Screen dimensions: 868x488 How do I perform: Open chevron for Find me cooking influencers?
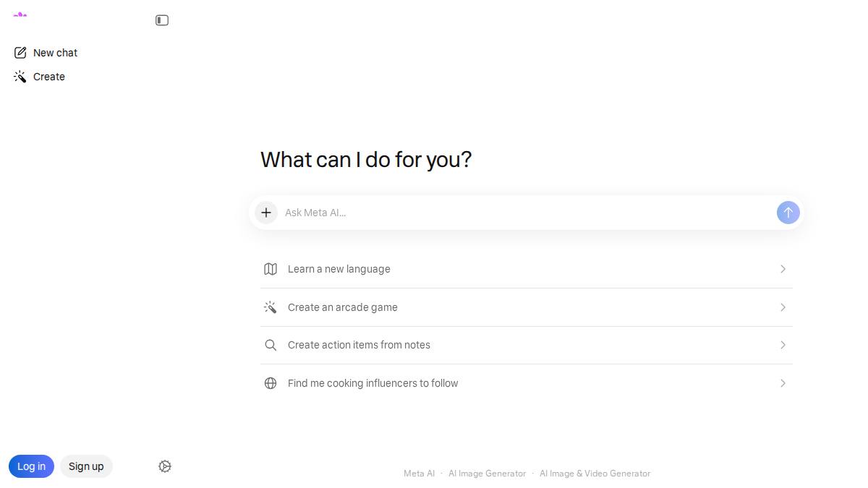click(783, 383)
